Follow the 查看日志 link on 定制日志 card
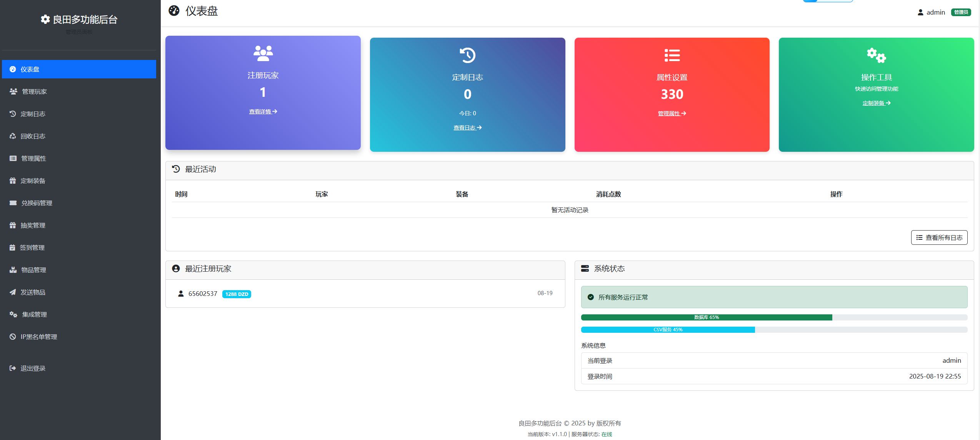The image size is (980, 440). click(468, 128)
